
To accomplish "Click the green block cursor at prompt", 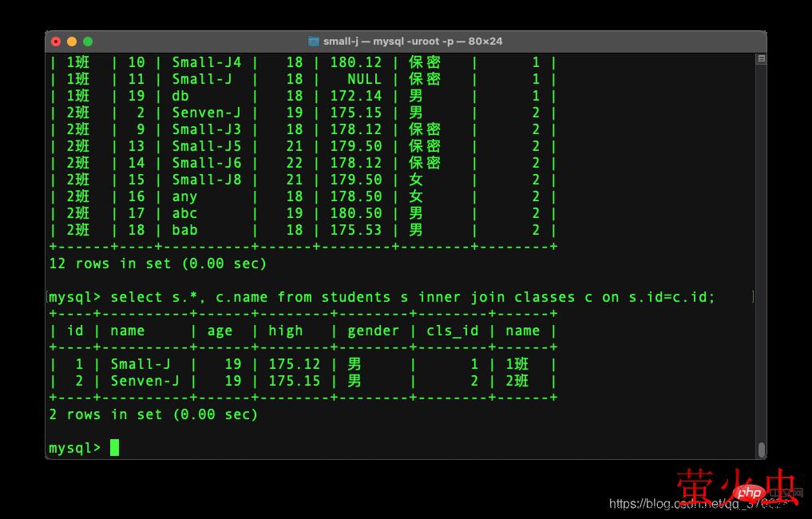I will [x=114, y=447].
